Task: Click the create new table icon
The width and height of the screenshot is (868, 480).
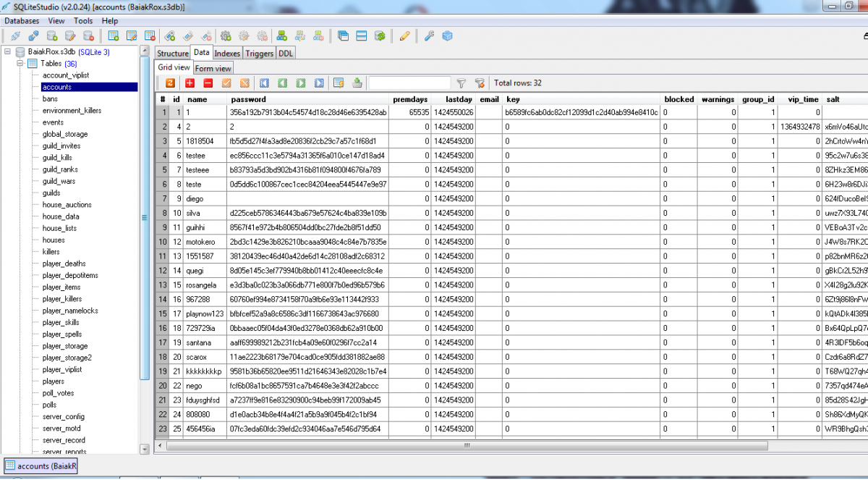Action: [x=114, y=35]
